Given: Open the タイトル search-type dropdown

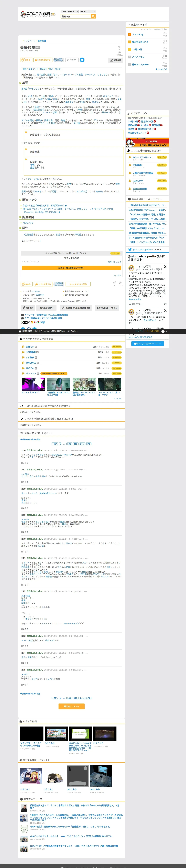Looking at the screenshot, I should 87,11.
